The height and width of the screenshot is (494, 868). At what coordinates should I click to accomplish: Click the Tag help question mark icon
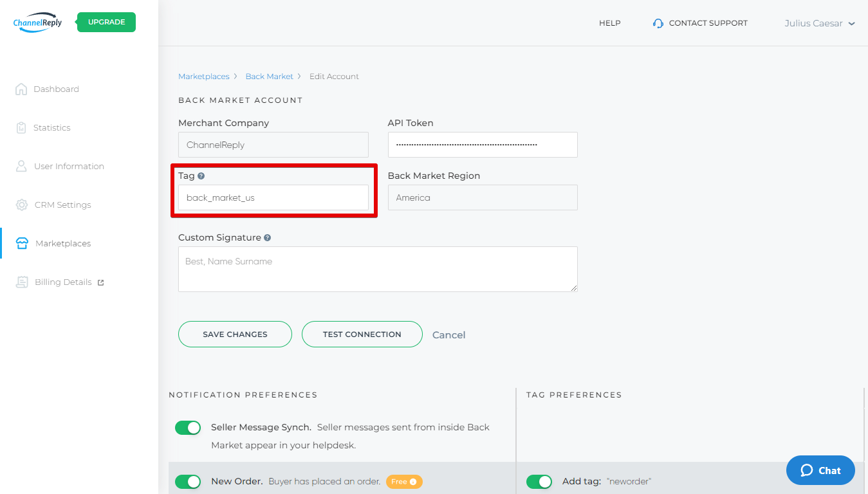pos(201,176)
